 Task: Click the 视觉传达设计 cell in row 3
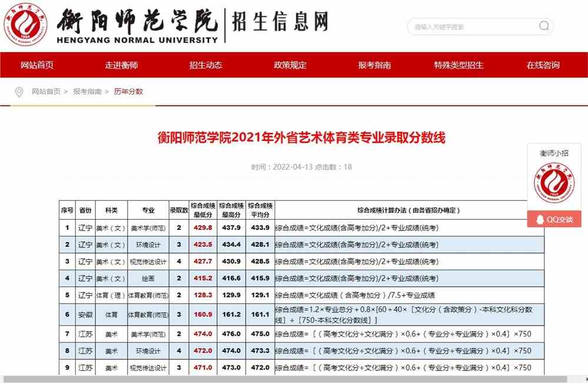pyautogui.click(x=148, y=261)
